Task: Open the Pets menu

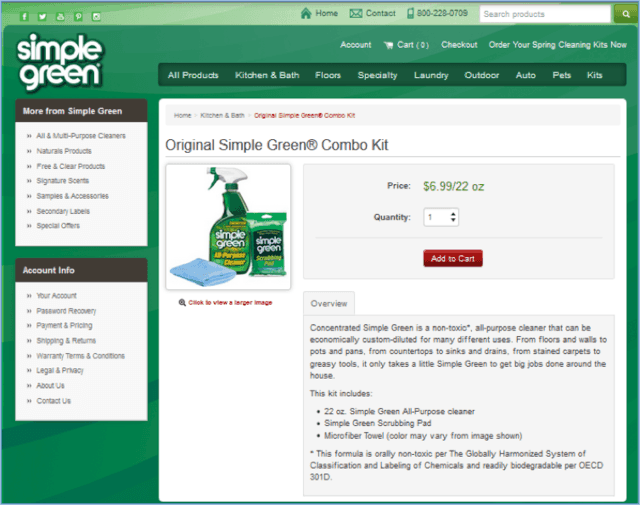Action: 562,75
